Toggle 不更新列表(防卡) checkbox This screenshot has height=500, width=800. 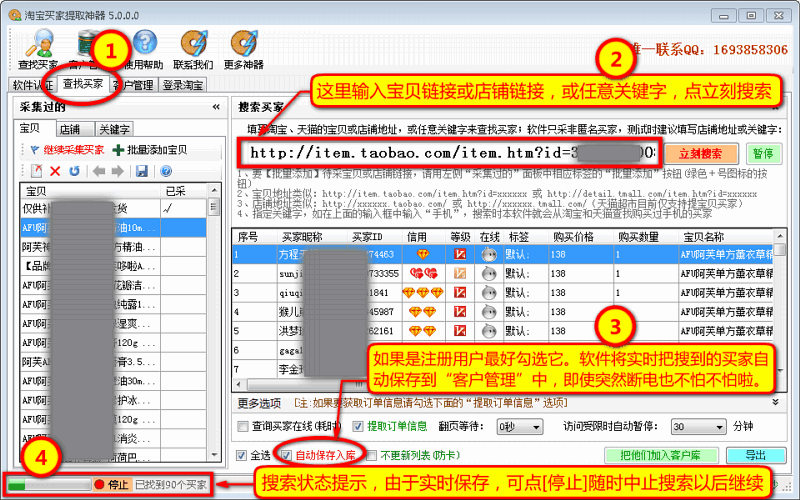click(371, 455)
